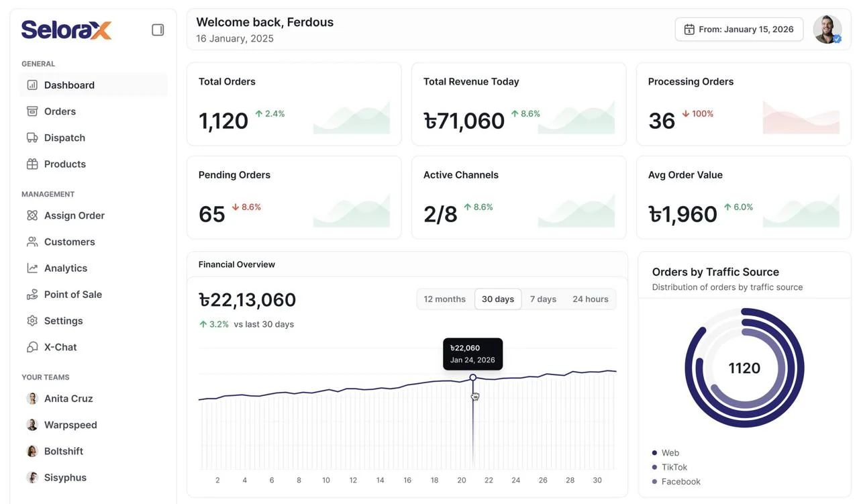Click the Dispatch truck icon
859x504 pixels.
[32, 138]
